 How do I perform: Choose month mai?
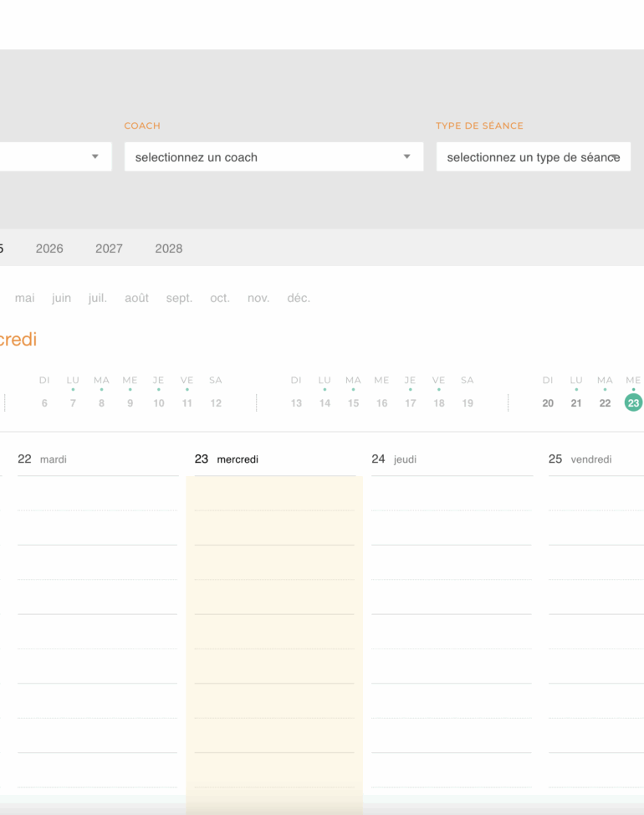[24, 298]
